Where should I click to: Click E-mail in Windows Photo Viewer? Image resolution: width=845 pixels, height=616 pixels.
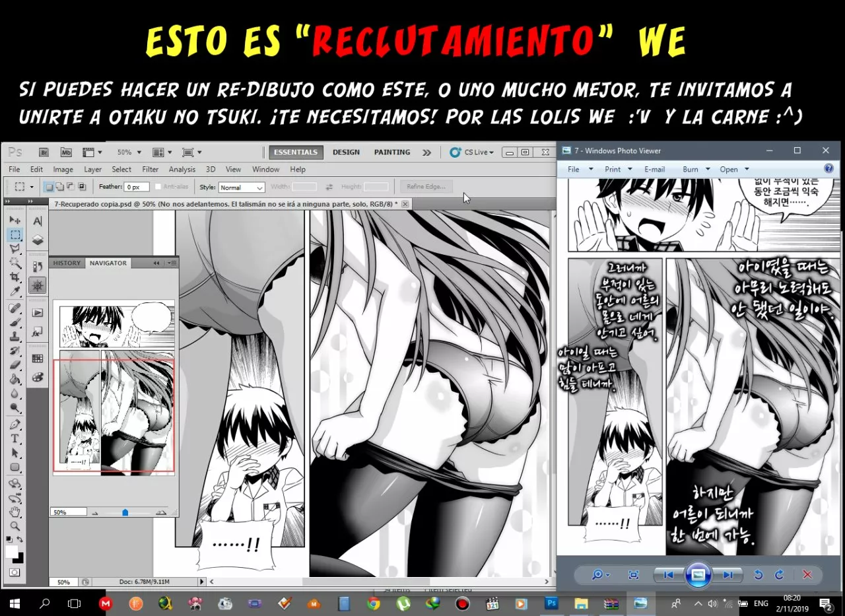pos(654,169)
